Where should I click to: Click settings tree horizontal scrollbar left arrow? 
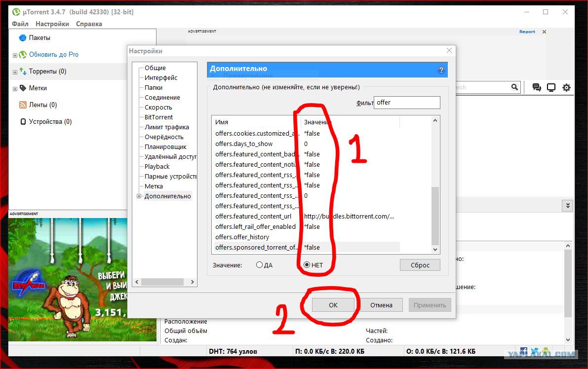[137, 282]
